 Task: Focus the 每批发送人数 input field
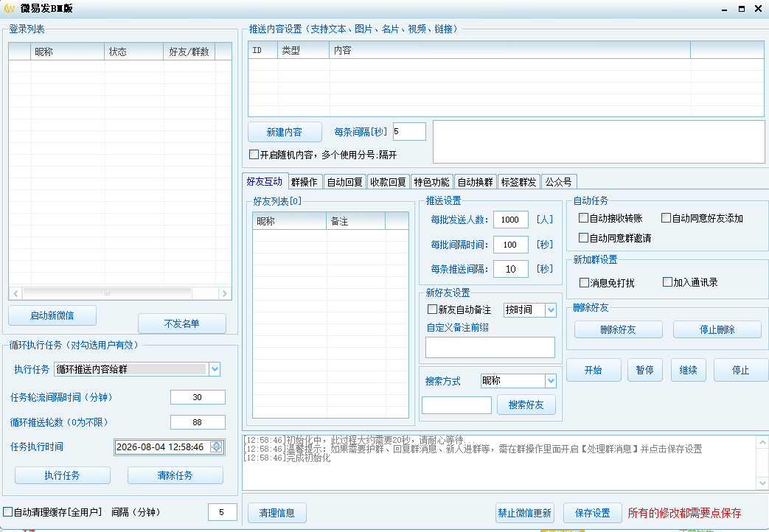point(510,220)
